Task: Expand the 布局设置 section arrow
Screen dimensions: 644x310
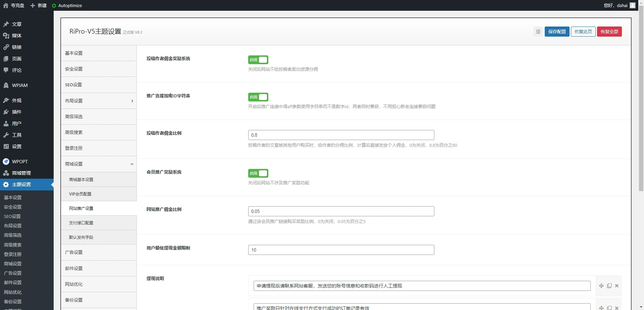Action: (x=132, y=101)
